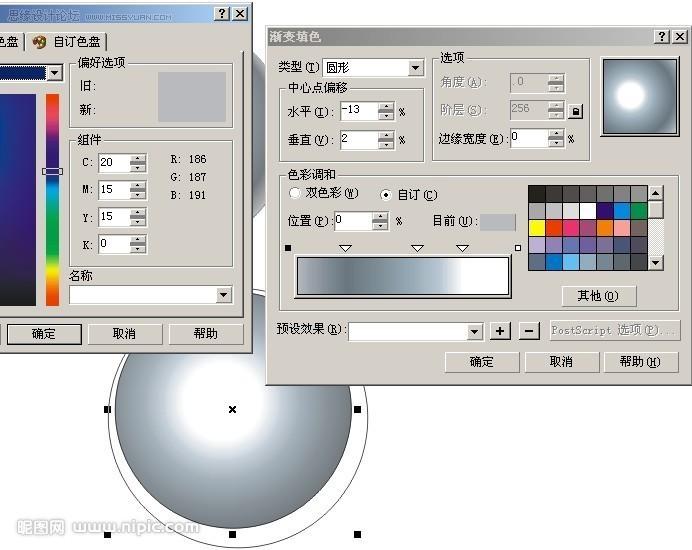
Task: Click the M magenta value field
Action: 114,190
